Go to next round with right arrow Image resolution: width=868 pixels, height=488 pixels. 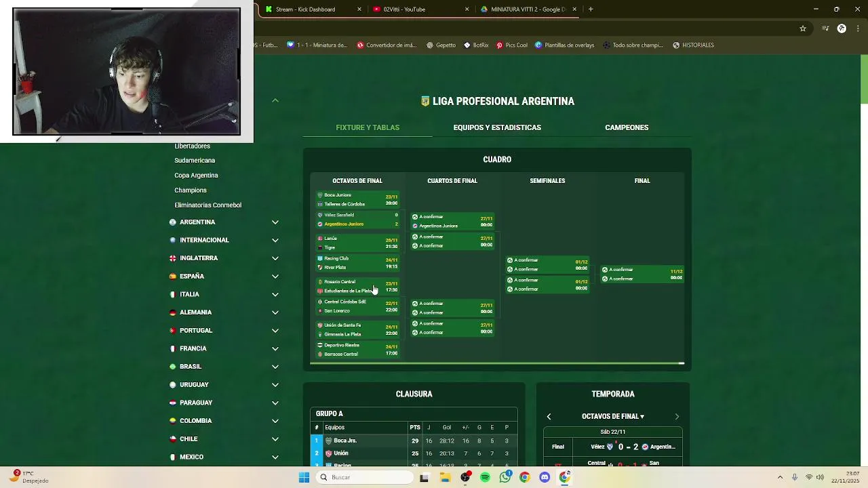(x=677, y=417)
